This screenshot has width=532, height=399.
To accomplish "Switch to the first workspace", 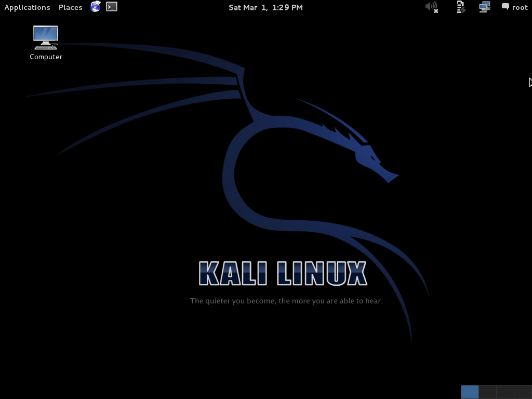I will coord(470,392).
